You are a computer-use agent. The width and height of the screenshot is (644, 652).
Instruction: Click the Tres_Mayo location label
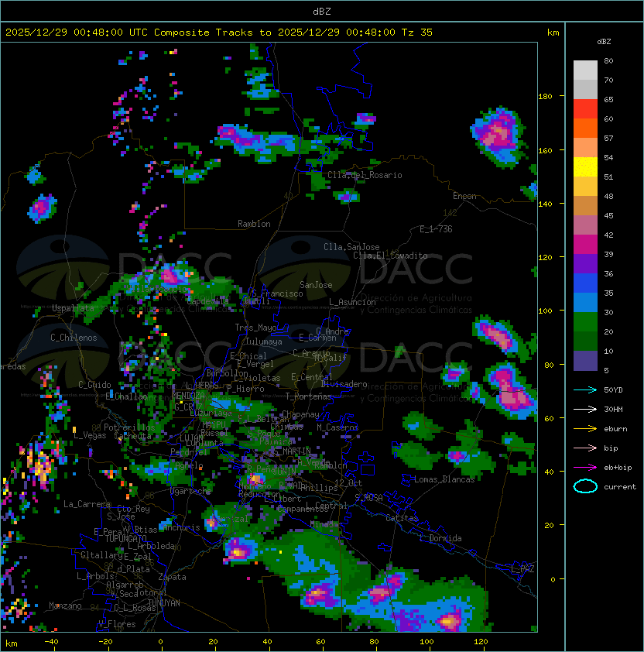[255, 328]
